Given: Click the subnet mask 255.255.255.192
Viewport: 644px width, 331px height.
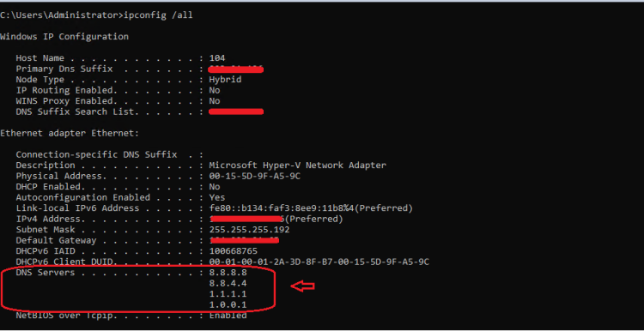Looking at the screenshot, I should pyautogui.click(x=249, y=229).
